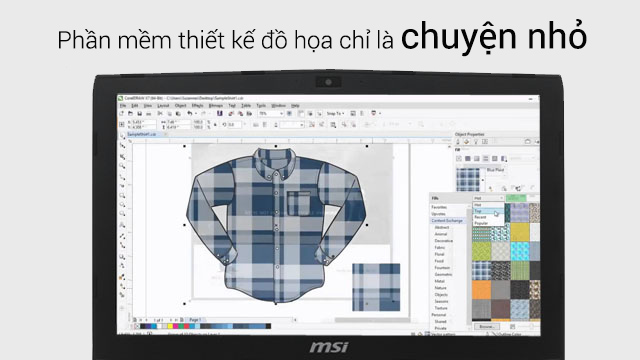640x360 pixels.
Task: Open the Effects menu
Action: point(198,106)
